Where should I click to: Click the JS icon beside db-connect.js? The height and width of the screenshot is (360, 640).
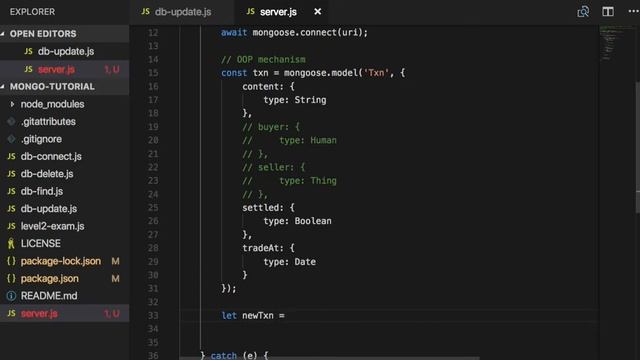pyautogui.click(x=11, y=156)
